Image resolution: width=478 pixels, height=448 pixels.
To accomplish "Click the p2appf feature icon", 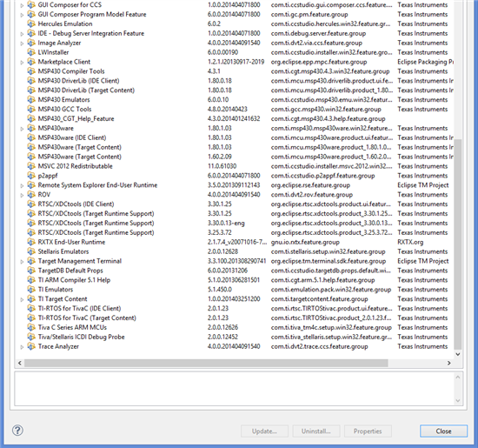I will point(31,176).
